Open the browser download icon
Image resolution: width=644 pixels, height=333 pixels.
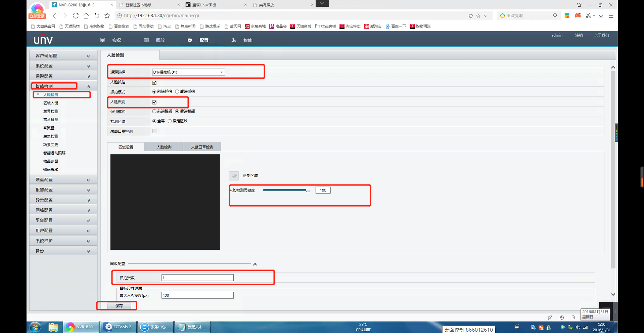(x=601, y=16)
